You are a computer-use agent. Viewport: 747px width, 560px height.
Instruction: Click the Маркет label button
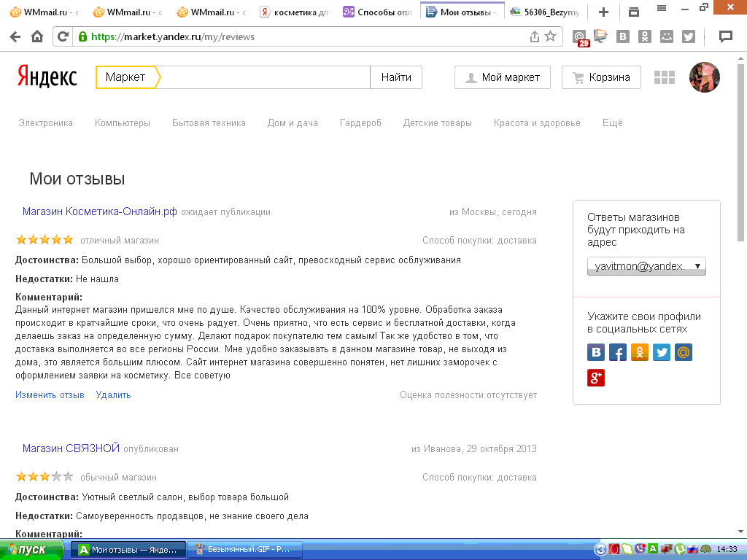126,77
